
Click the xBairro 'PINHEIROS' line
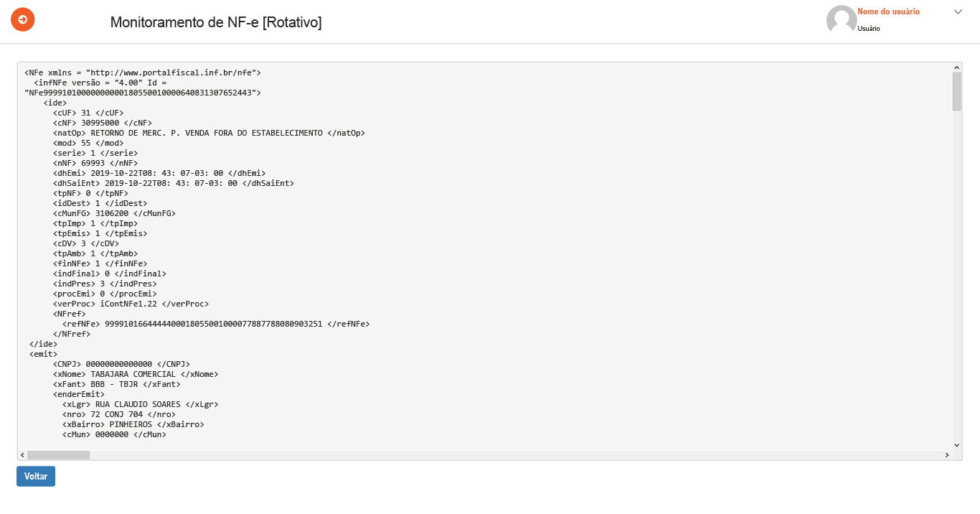[x=133, y=424]
